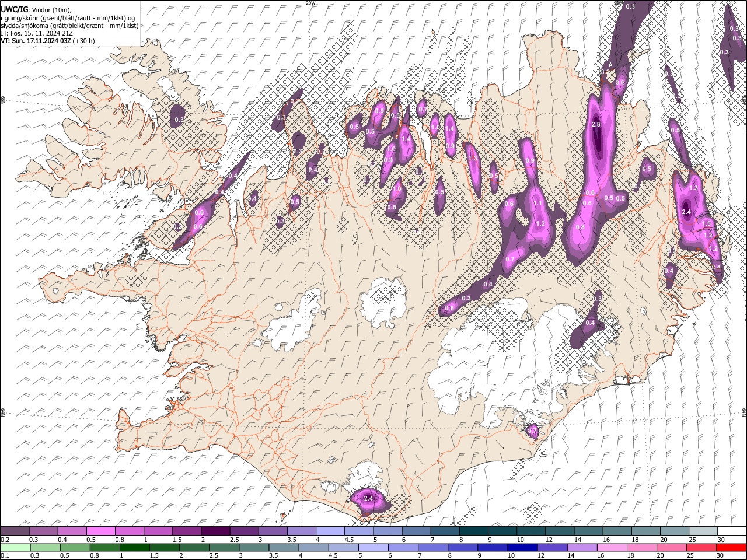Select the dark purple swatch labeled 2 in the upper legend
The width and height of the screenshot is (747, 560).
point(215,531)
